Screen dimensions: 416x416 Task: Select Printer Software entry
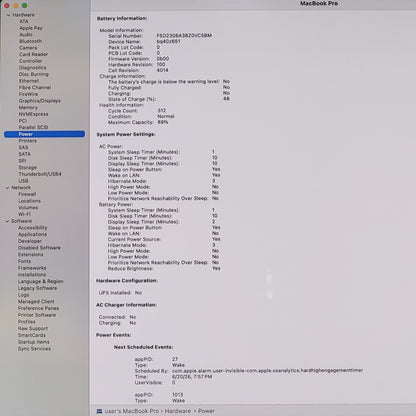[37, 315]
